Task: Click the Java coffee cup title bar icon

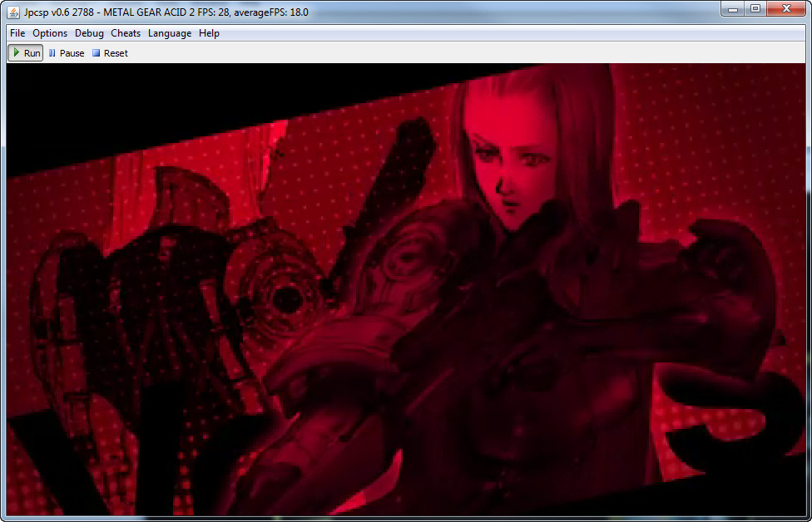Action: click(x=13, y=9)
